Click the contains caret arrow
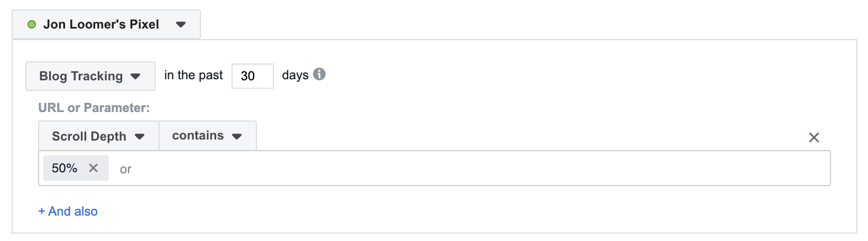The height and width of the screenshot is (241, 868). point(237,136)
